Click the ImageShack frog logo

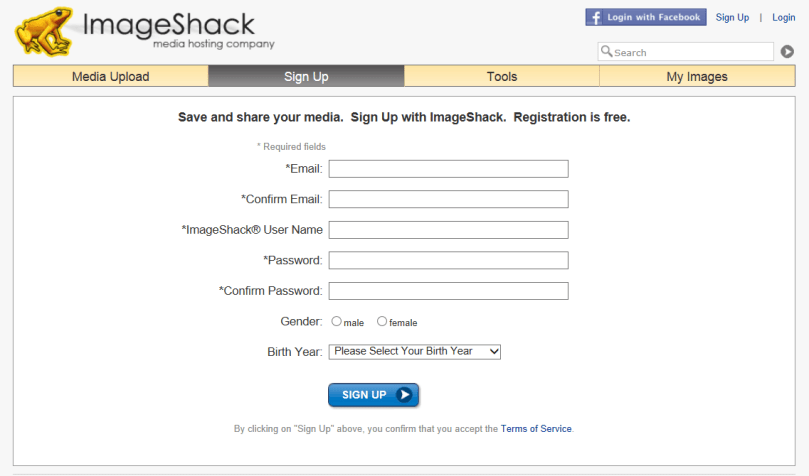tap(45, 31)
